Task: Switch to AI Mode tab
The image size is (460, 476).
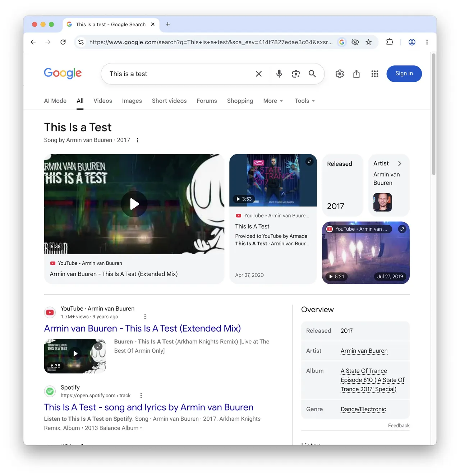Action: [55, 101]
